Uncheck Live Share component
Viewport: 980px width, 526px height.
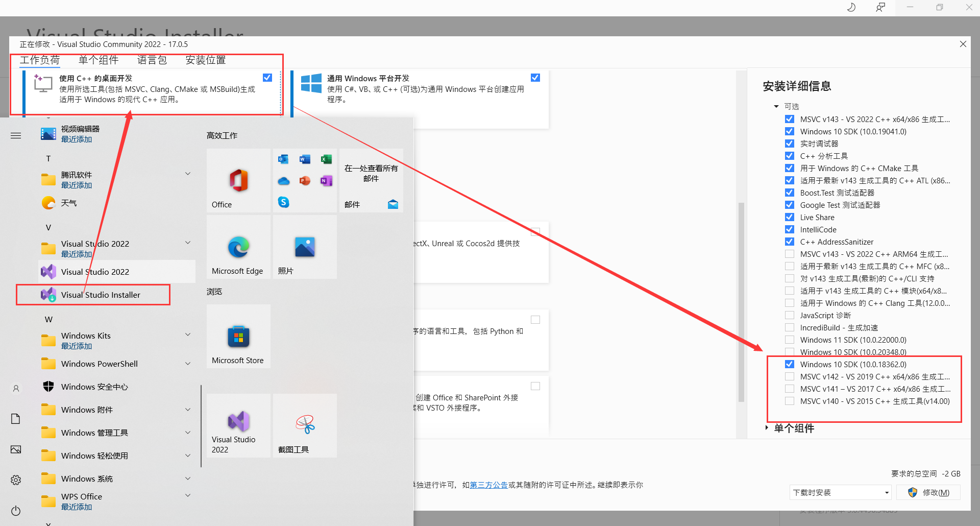(790, 217)
